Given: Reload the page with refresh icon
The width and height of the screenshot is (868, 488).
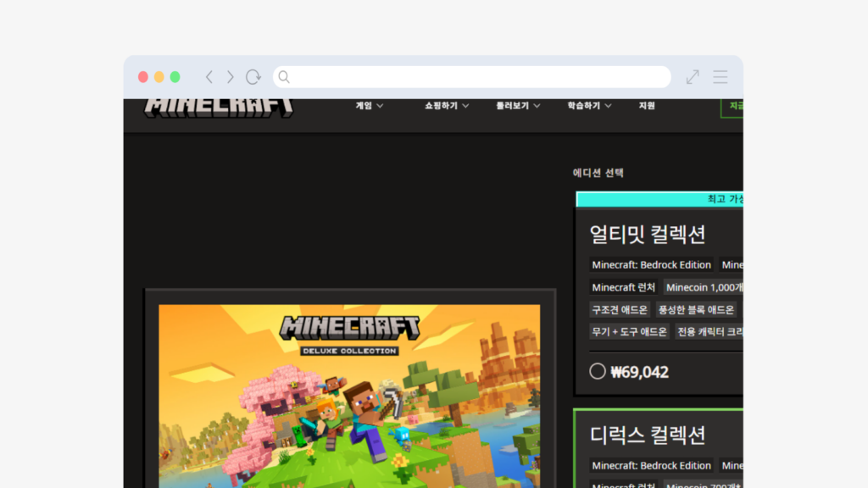Looking at the screenshot, I should (253, 77).
